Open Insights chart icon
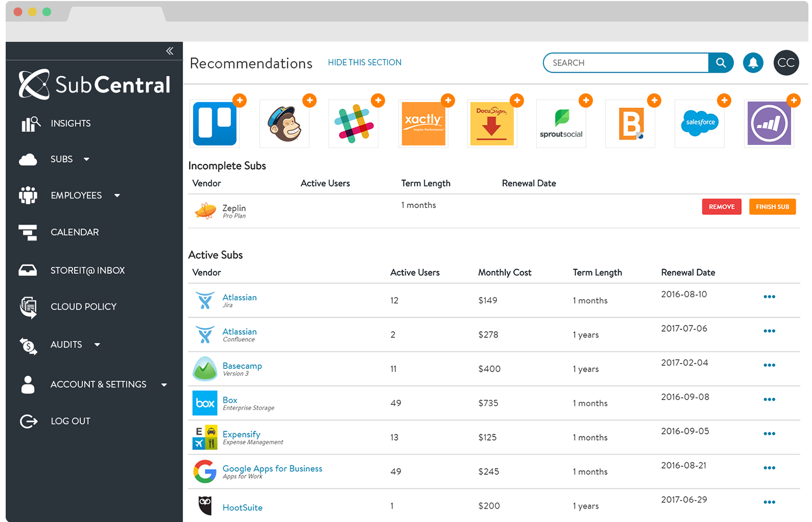 point(30,124)
